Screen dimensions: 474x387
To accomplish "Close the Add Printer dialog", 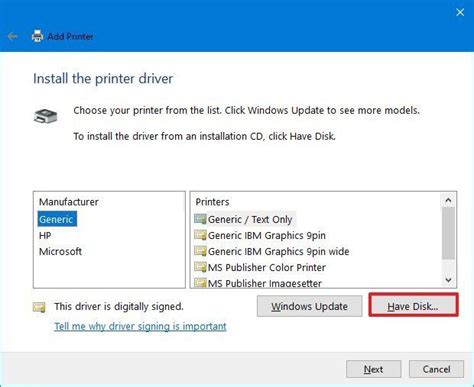I will [x=460, y=12].
